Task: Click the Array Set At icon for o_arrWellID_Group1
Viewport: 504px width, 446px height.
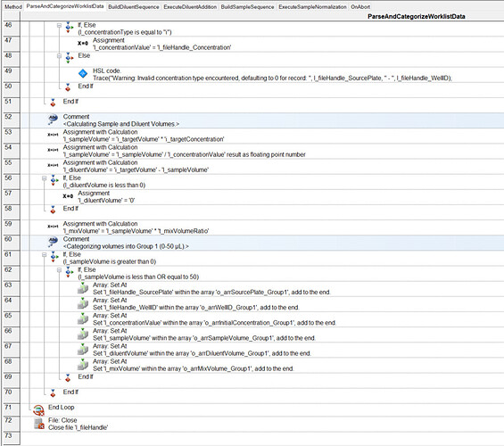Action: (83, 303)
